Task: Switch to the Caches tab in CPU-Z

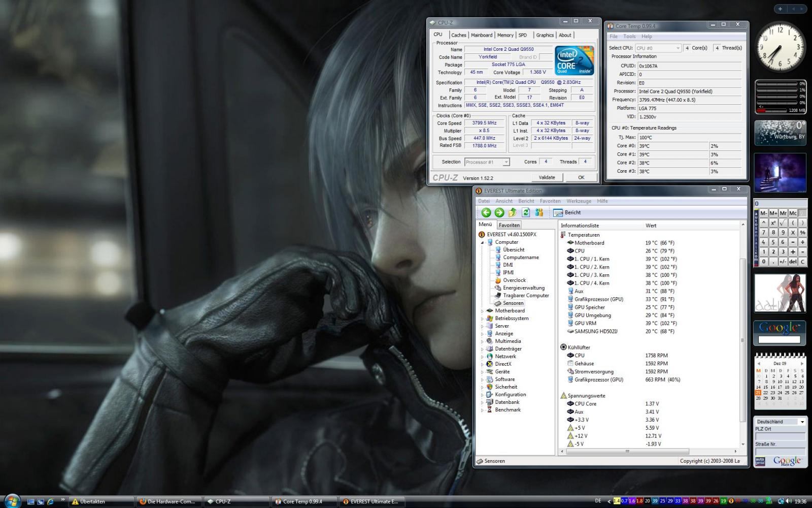Action: point(458,35)
